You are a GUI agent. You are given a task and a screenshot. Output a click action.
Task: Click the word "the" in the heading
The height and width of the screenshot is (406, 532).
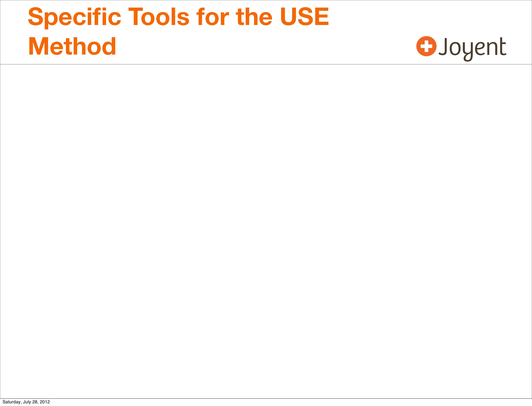(254, 17)
